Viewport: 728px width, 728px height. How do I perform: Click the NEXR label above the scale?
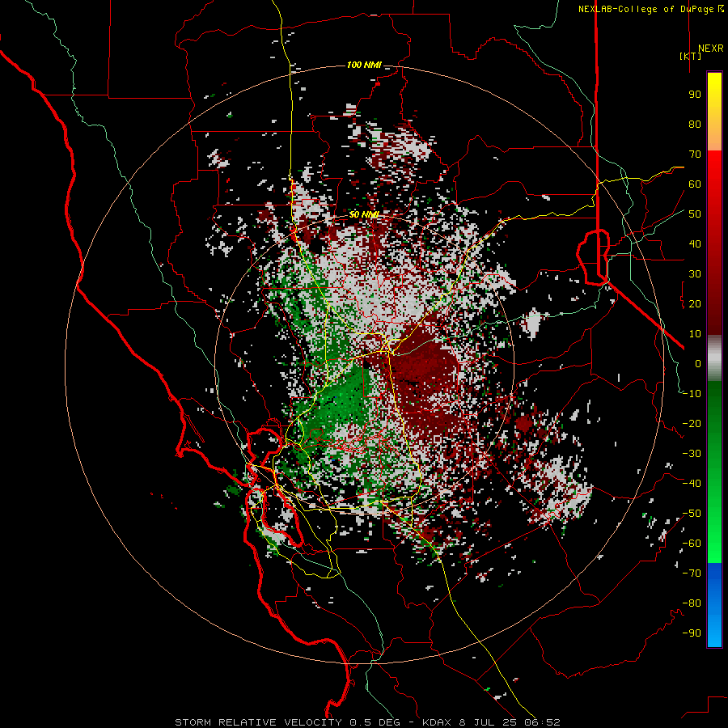pyautogui.click(x=710, y=49)
